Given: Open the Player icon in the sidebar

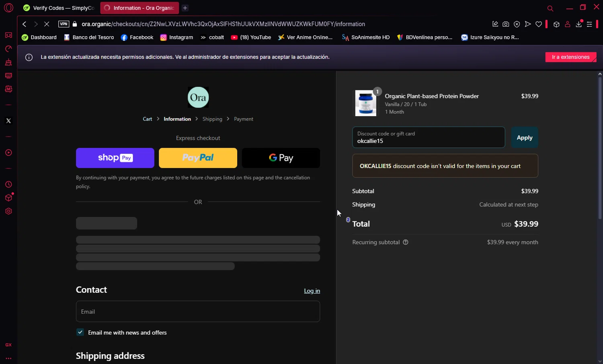Looking at the screenshot, I should coord(8,153).
